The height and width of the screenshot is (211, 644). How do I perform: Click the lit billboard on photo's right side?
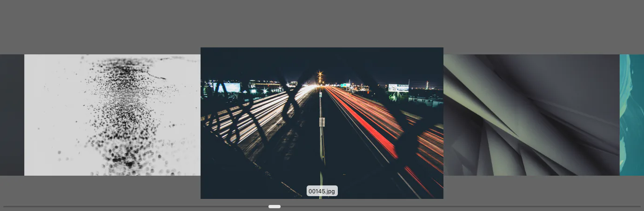399,87
